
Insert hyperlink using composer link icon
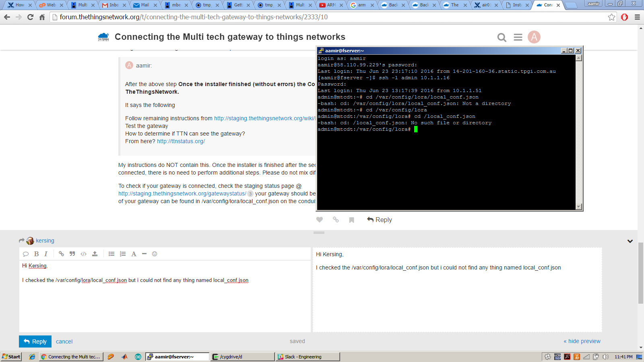pos(61,254)
